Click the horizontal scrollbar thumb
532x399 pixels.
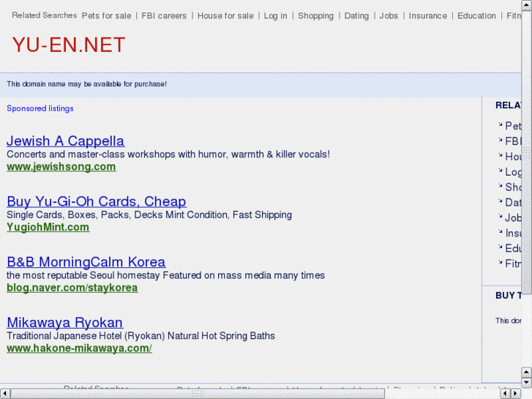[x=198, y=394]
